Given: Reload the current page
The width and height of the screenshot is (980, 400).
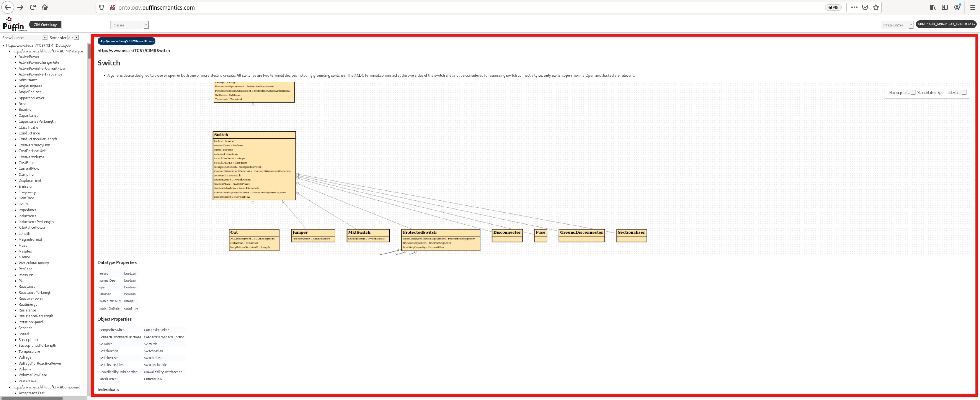Looking at the screenshot, I should pyautogui.click(x=33, y=7).
